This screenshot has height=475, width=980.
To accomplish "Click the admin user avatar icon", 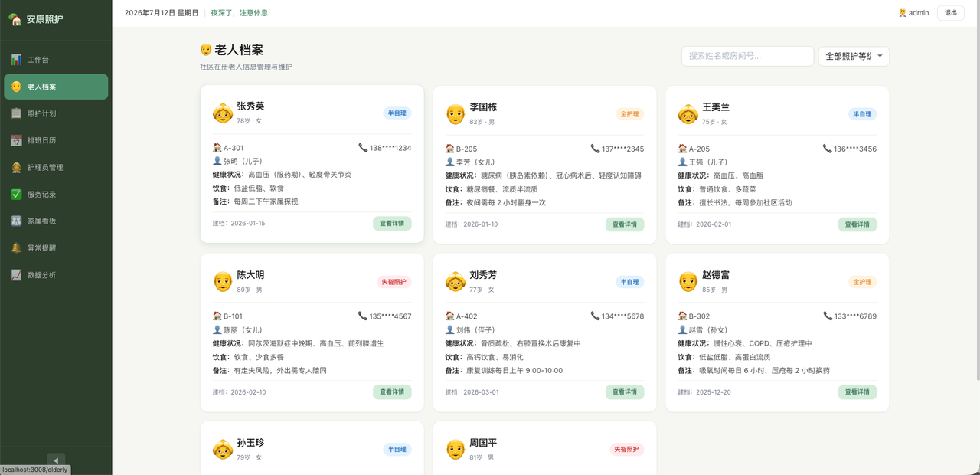I will [903, 13].
